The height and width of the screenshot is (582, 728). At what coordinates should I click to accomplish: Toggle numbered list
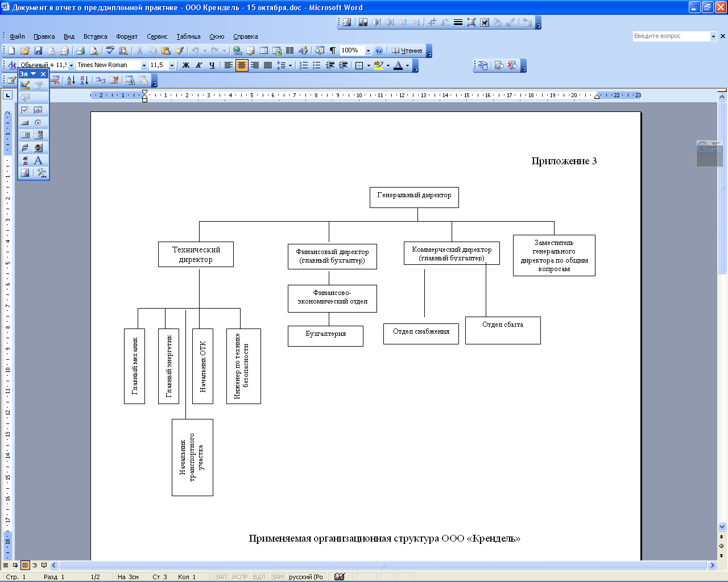click(304, 65)
